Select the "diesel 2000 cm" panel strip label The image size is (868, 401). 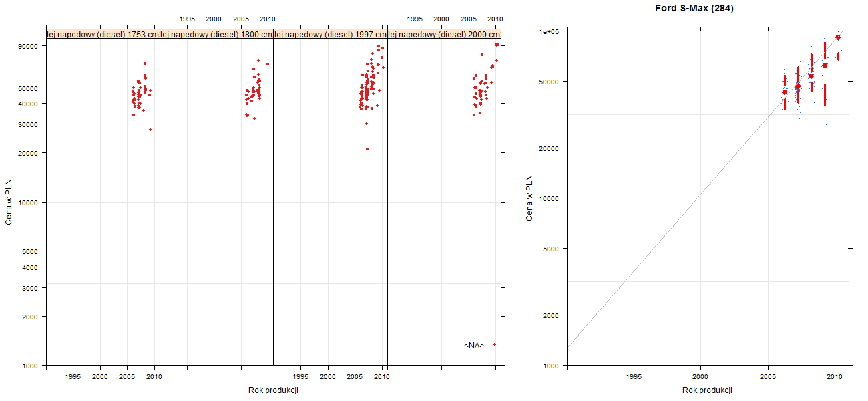[444, 35]
